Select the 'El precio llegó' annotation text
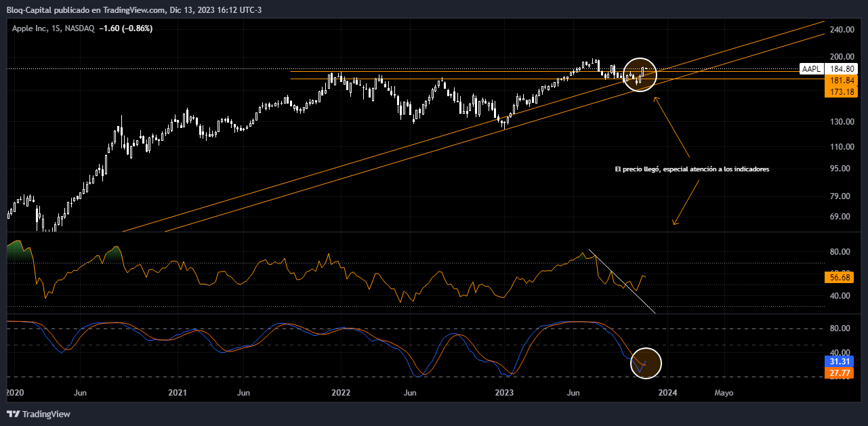 tap(692, 170)
